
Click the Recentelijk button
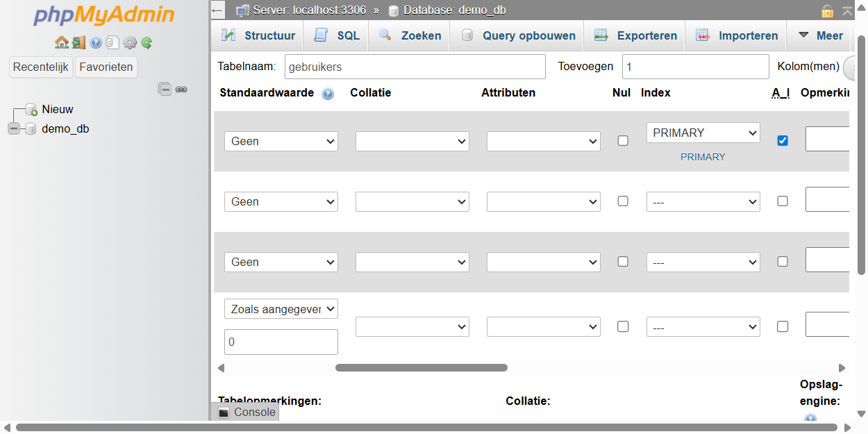pos(41,67)
